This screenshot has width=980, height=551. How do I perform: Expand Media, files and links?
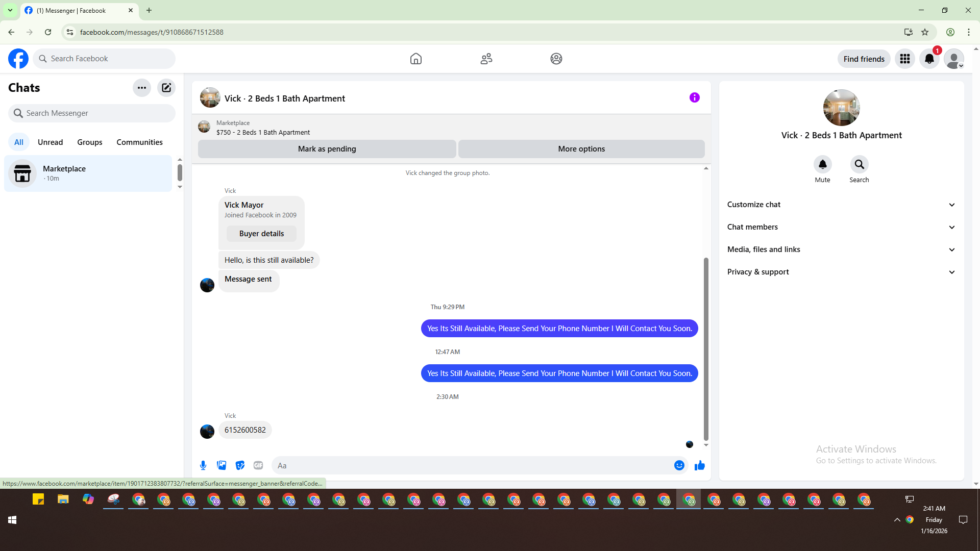point(841,249)
